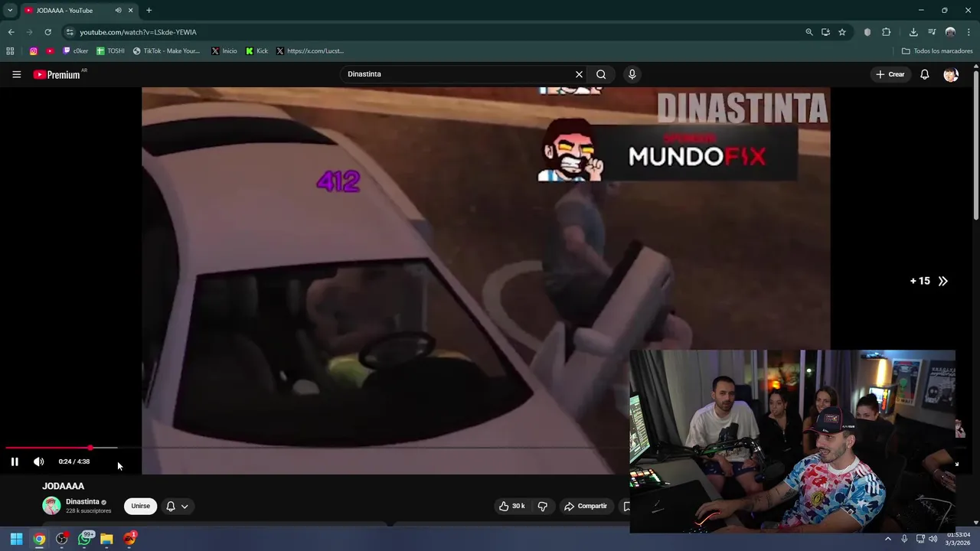Viewport: 980px width, 551px height.
Task: Open Chrome downloads icon
Action: point(913,32)
